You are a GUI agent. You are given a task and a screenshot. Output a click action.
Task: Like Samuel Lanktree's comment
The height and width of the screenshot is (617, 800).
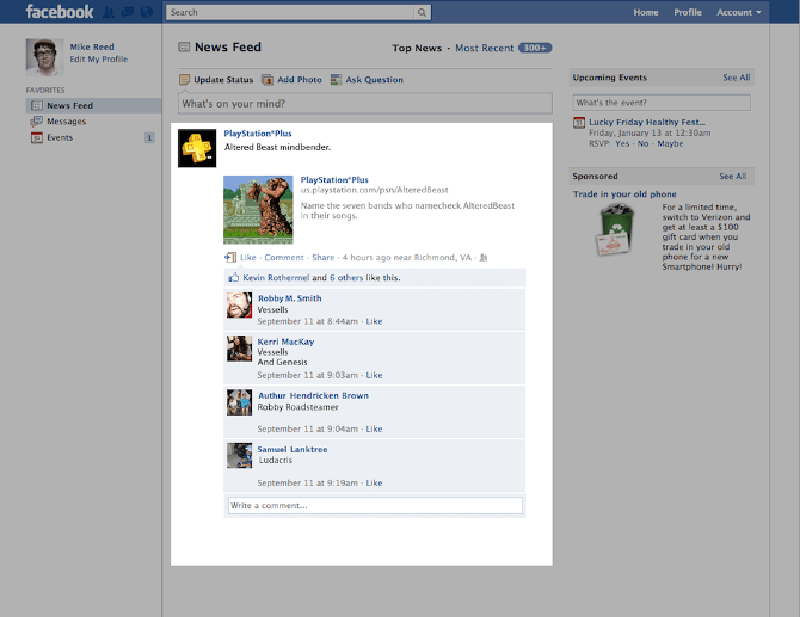373,483
